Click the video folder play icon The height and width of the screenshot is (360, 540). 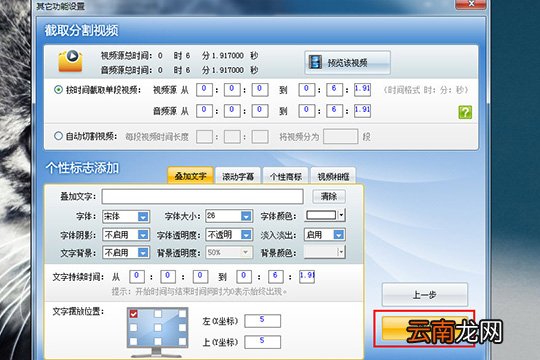click(70, 61)
